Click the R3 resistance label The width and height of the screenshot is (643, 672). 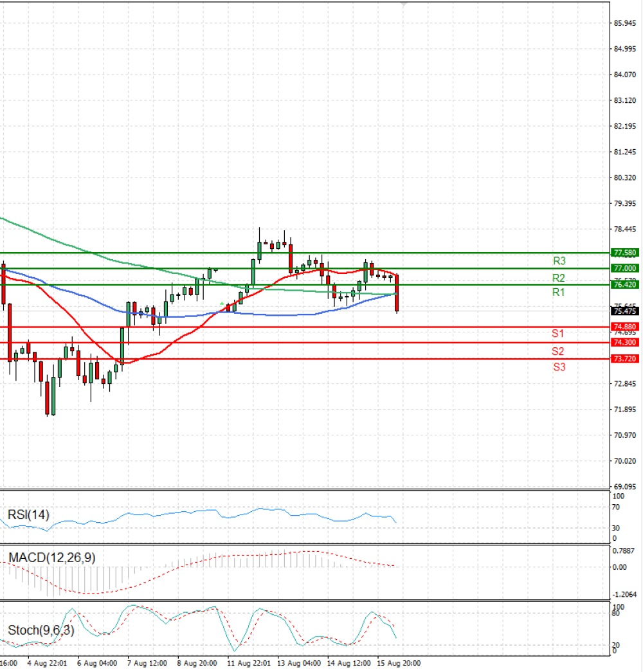coord(559,260)
